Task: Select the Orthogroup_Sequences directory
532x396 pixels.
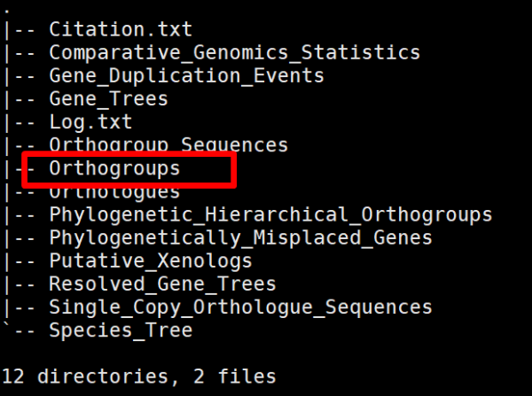Action: pos(168,144)
